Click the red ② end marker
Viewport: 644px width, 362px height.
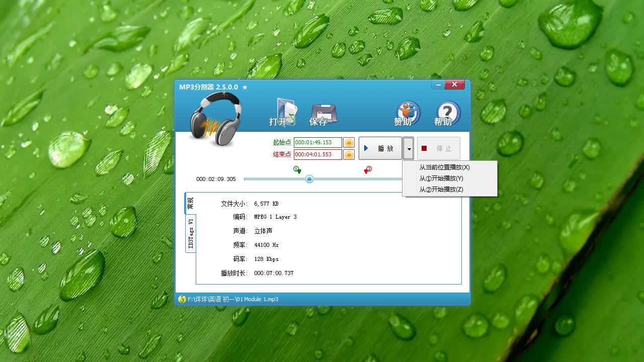point(368,170)
